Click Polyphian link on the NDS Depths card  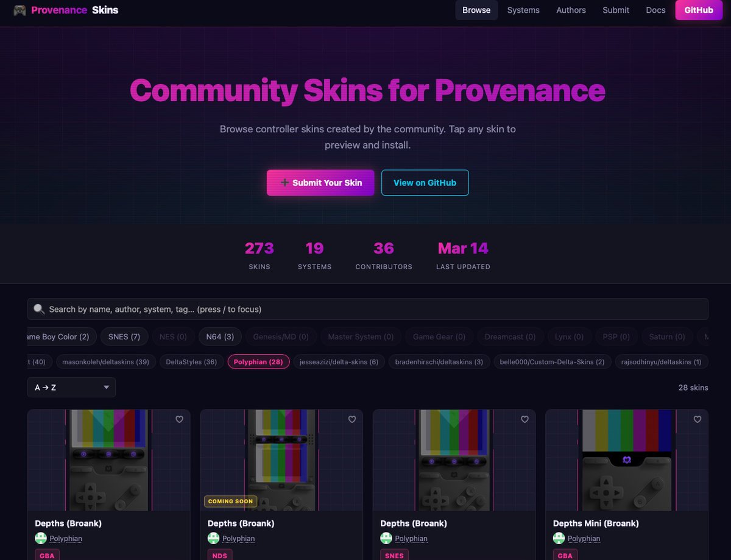point(238,539)
